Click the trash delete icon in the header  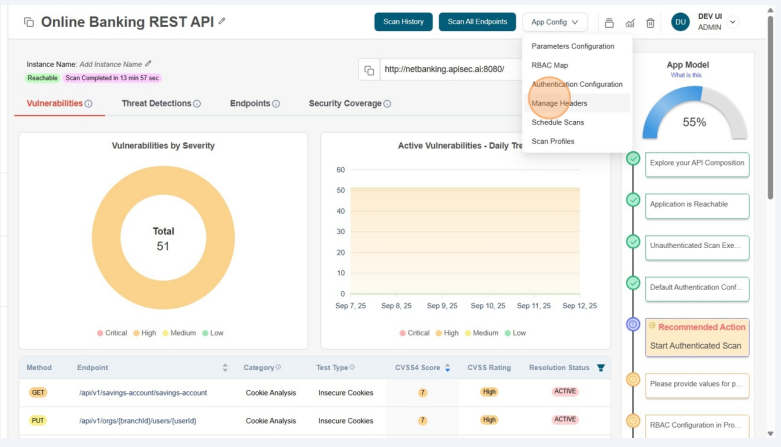click(x=650, y=22)
